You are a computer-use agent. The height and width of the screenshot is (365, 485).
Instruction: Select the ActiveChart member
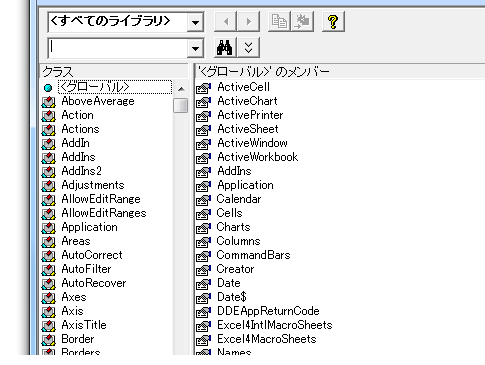(247, 101)
